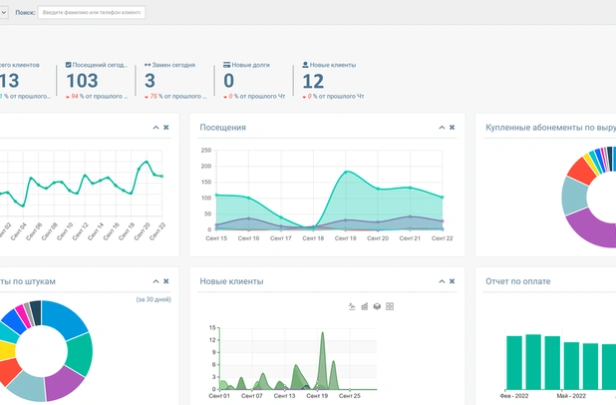Close the Посещения panel

(452, 128)
